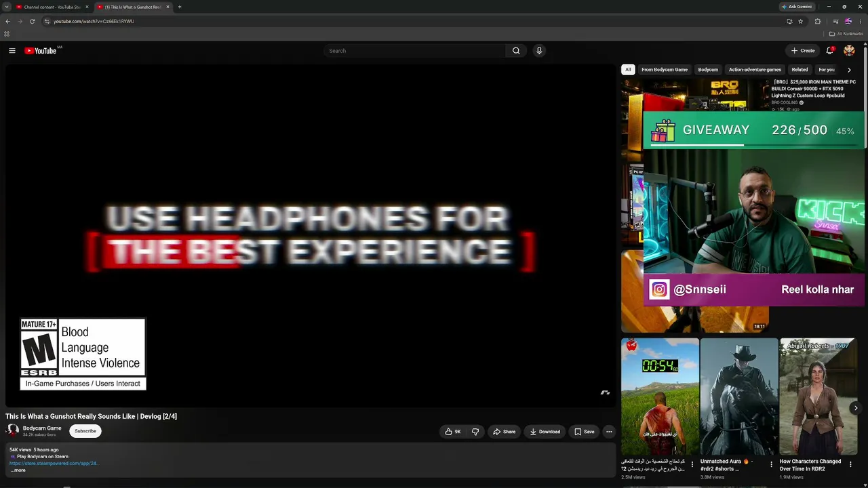868x488 pixels.
Task: Open the YouTube account avatar menu
Action: [x=849, y=51]
